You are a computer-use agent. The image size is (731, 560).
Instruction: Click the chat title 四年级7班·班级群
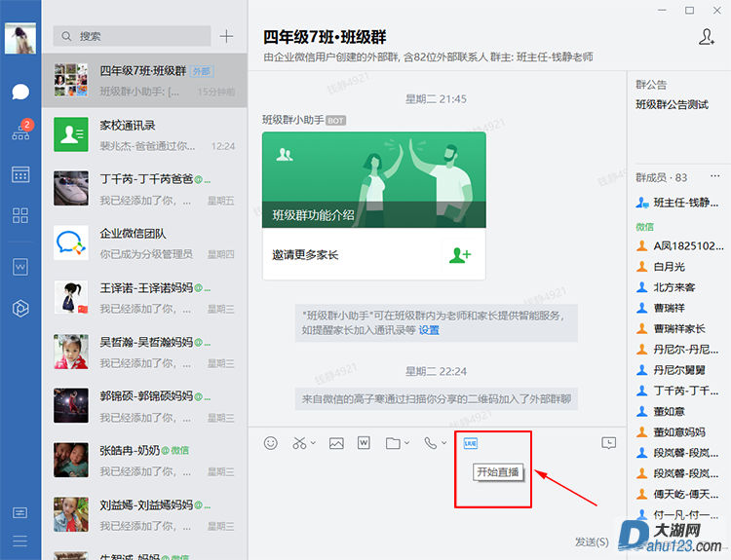point(325,37)
